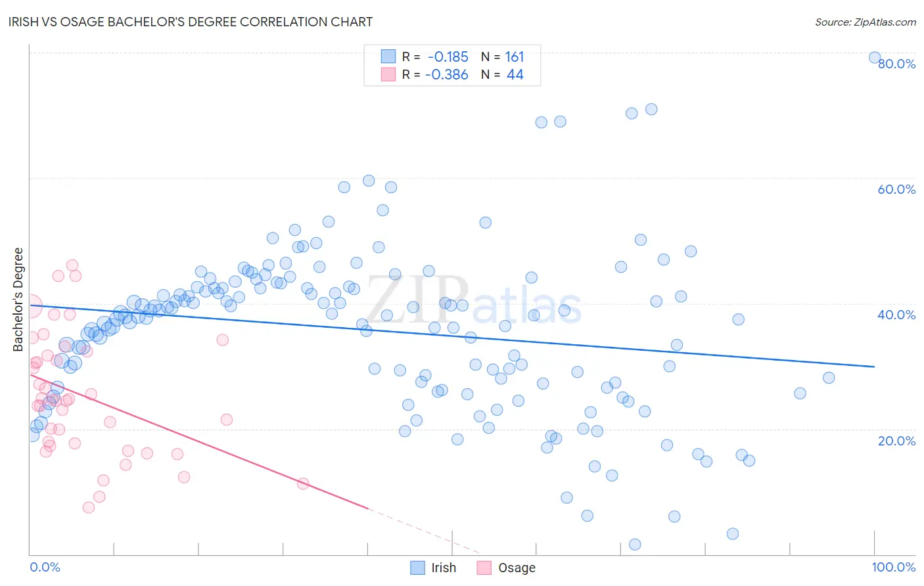Click the 100.0% x-axis label
Viewport: 924px width, 586px height.
point(893,567)
